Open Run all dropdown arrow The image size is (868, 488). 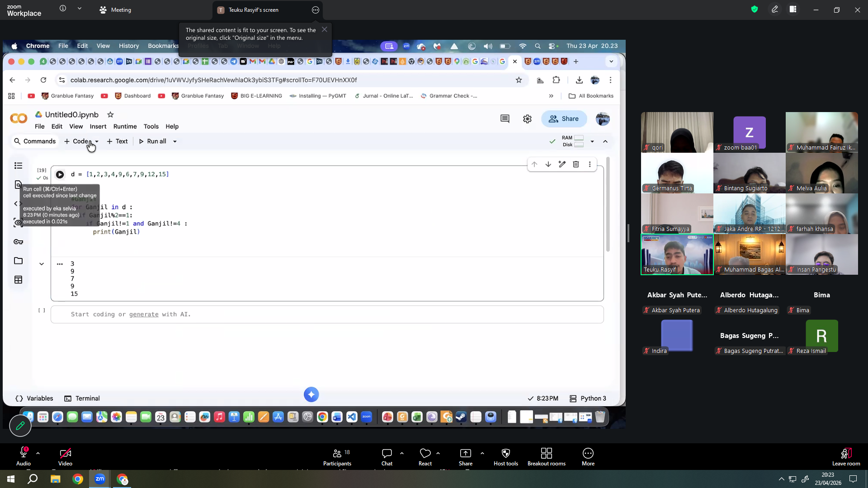tap(175, 141)
